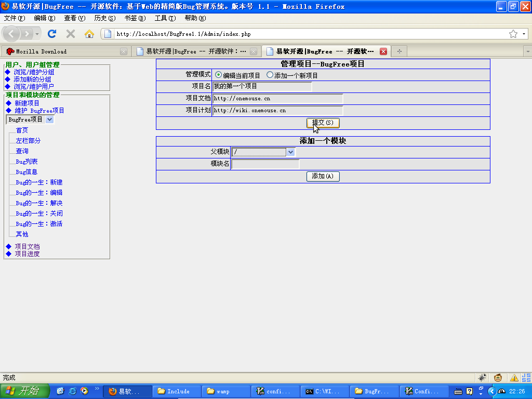This screenshot has width=532, height=399.
Task: Open the list all tabs dropdown arrow
Action: [528, 51]
